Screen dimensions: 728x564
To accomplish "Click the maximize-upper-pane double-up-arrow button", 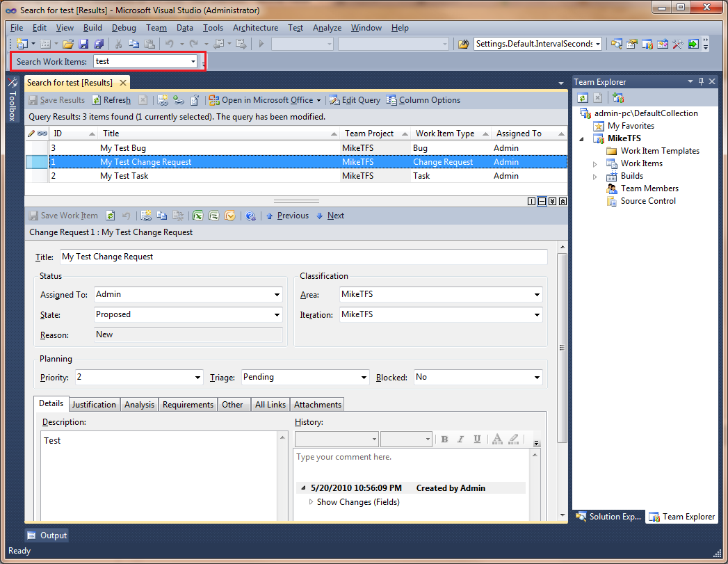I will (x=563, y=202).
